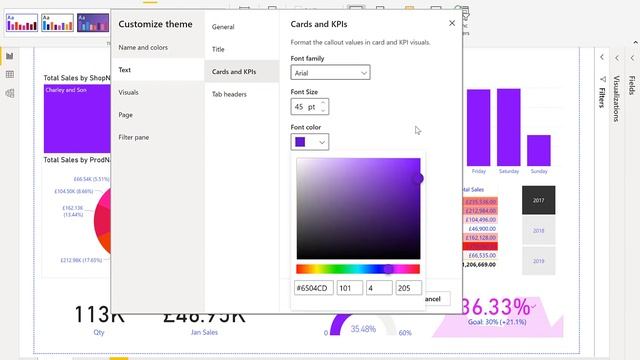The width and height of the screenshot is (640, 360).
Task: Open the Font family Arial dropdown
Action: coord(330,73)
